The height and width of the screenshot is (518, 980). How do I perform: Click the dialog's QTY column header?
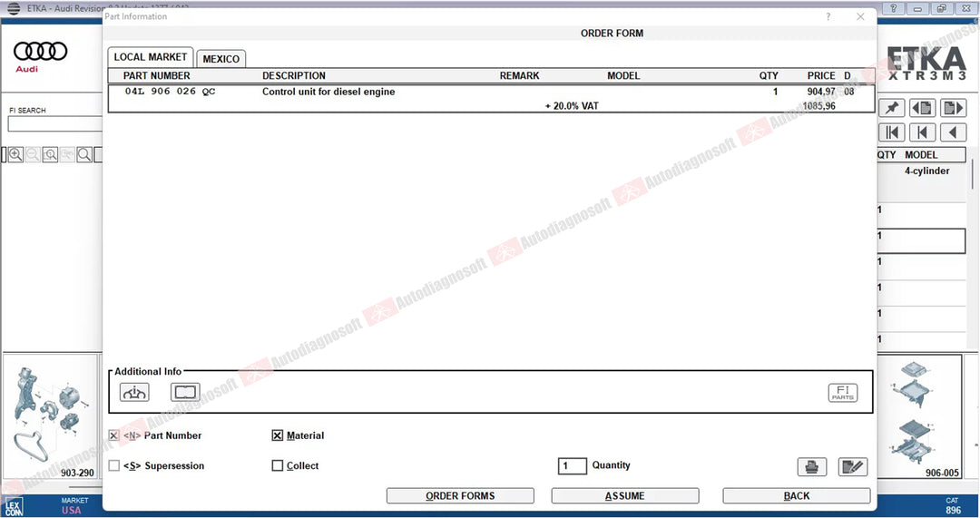[769, 75]
